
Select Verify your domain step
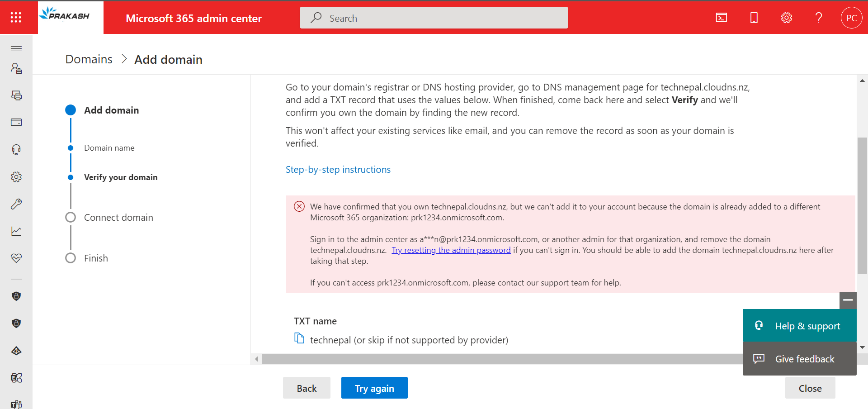(121, 177)
